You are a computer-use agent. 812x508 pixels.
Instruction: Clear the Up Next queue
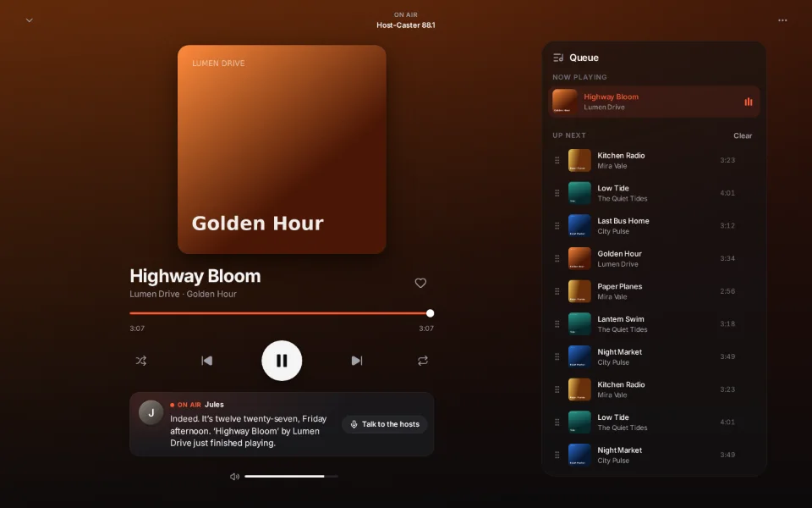point(743,135)
